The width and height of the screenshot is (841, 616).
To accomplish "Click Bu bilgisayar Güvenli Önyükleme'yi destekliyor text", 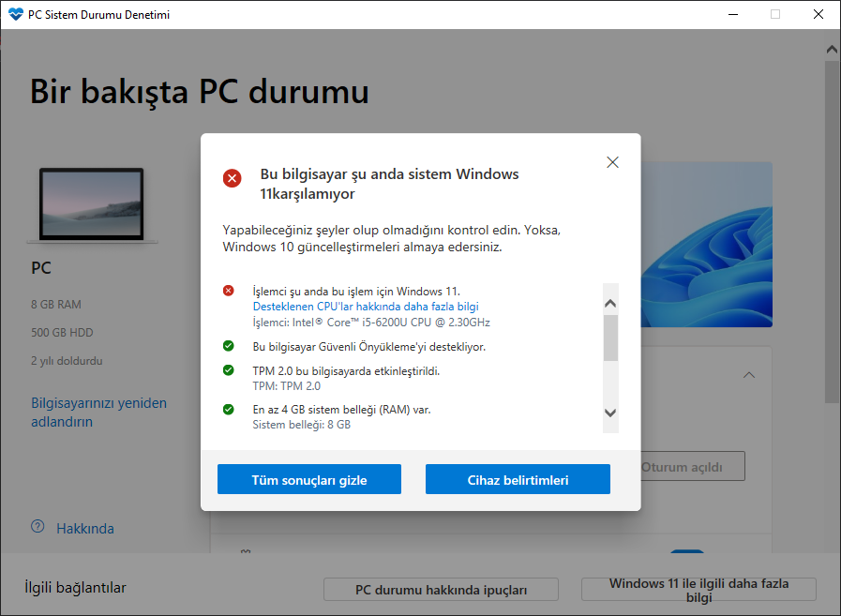I will coord(369,347).
